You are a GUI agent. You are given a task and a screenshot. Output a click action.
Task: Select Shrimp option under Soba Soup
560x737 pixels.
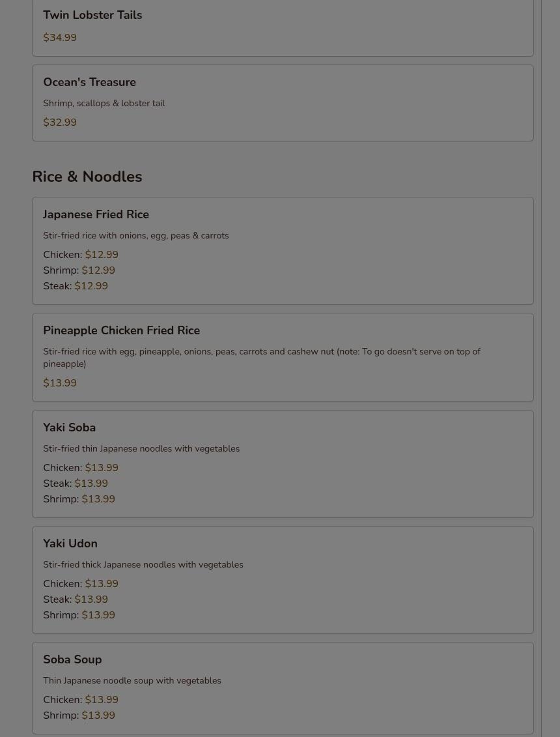click(79, 715)
